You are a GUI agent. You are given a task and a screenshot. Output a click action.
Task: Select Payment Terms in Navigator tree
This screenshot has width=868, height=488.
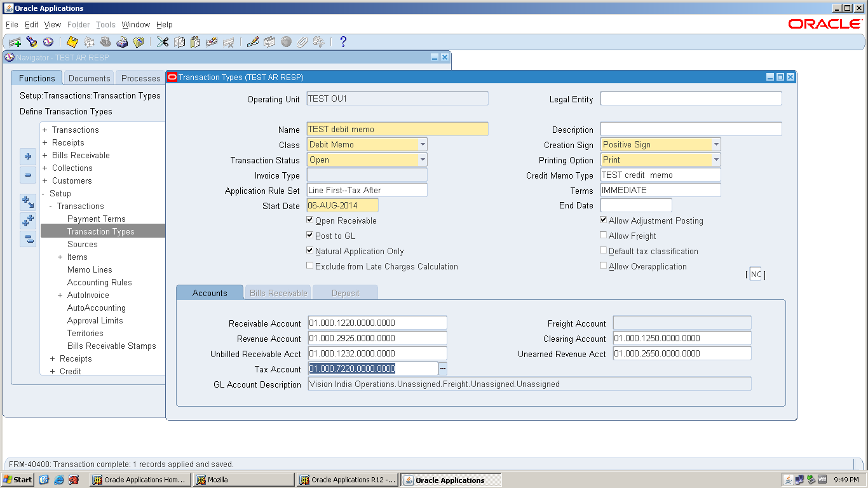click(97, 219)
